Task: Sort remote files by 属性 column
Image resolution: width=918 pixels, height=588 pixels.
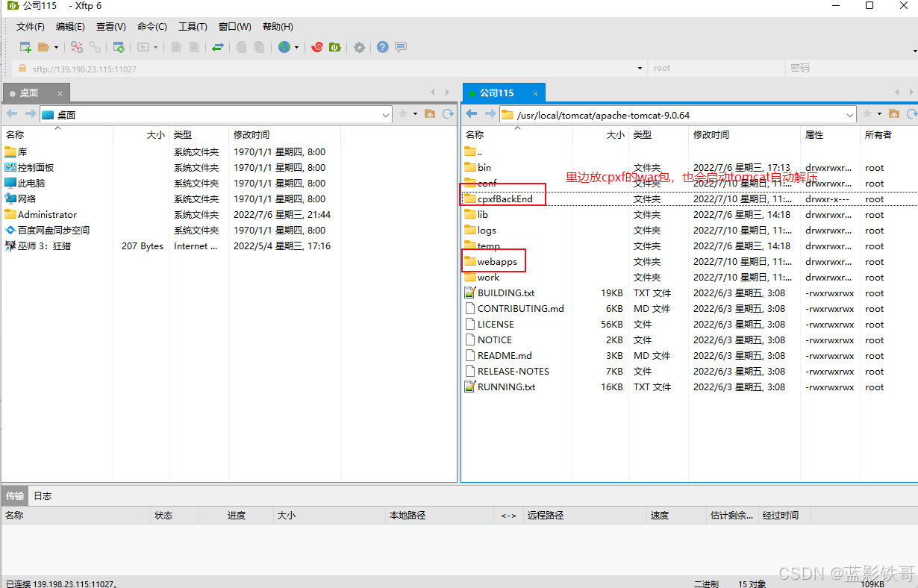Action: pyautogui.click(x=830, y=135)
